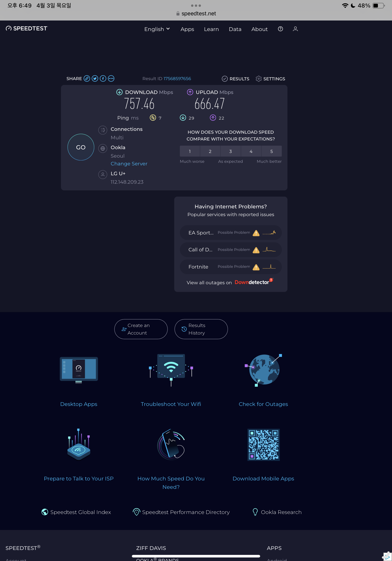
Task: Copy share link icon
Action: pyautogui.click(x=87, y=78)
